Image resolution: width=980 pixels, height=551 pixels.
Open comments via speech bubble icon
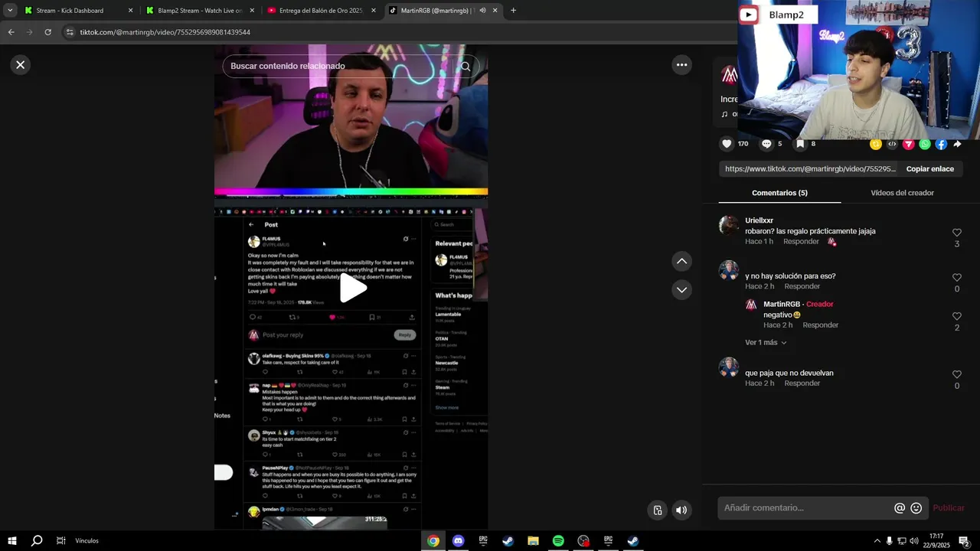click(766, 144)
